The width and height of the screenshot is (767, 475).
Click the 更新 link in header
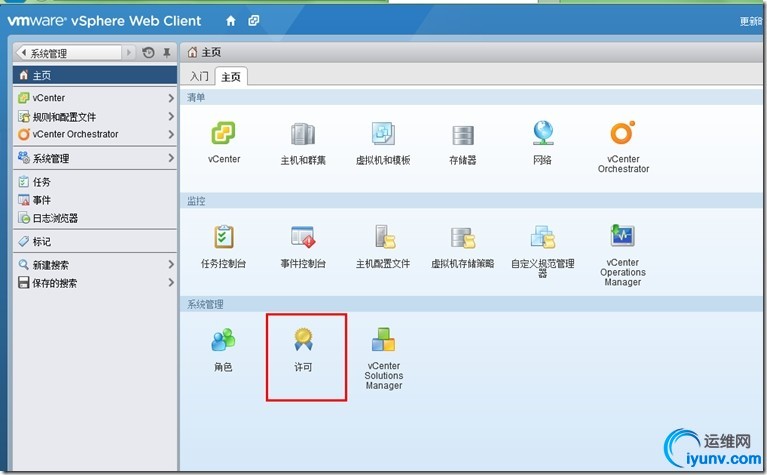click(x=751, y=21)
